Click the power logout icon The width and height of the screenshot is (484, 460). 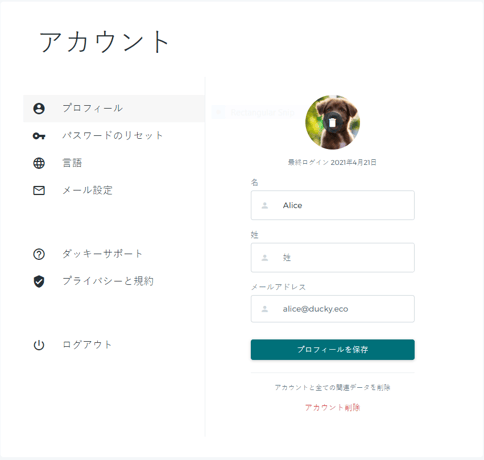pyautogui.click(x=39, y=345)
